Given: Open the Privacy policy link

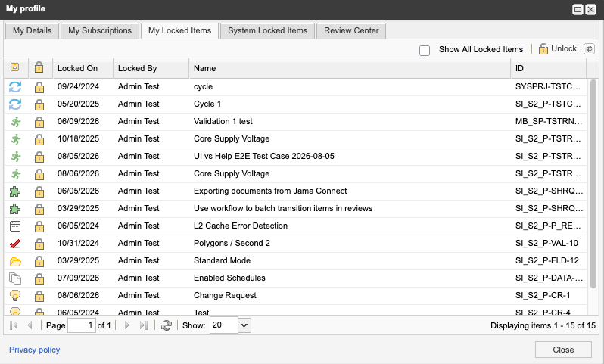Looking at the screenshot, I should tap(34, 350).
